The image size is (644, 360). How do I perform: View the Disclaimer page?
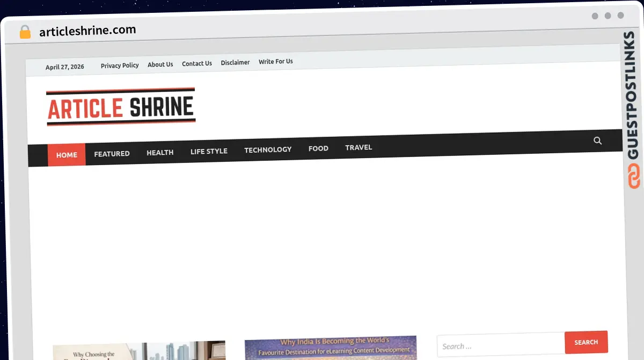tap(235, 62)
